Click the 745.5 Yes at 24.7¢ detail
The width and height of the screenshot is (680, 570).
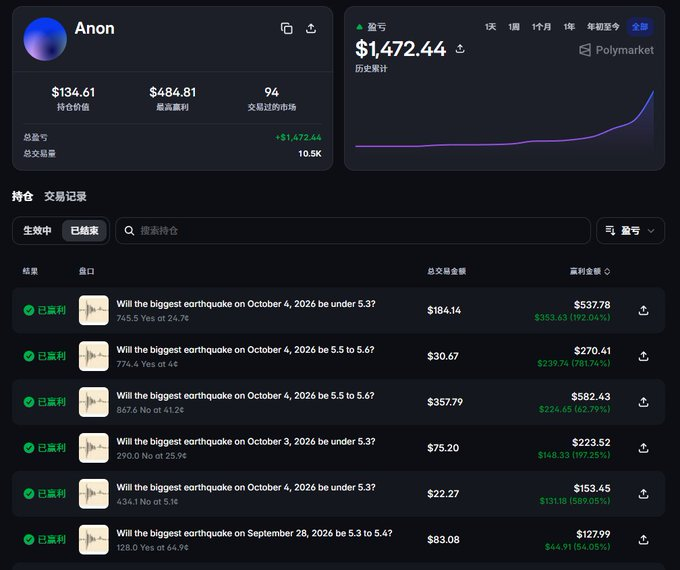pyautogui.click(x=153, y=318)
